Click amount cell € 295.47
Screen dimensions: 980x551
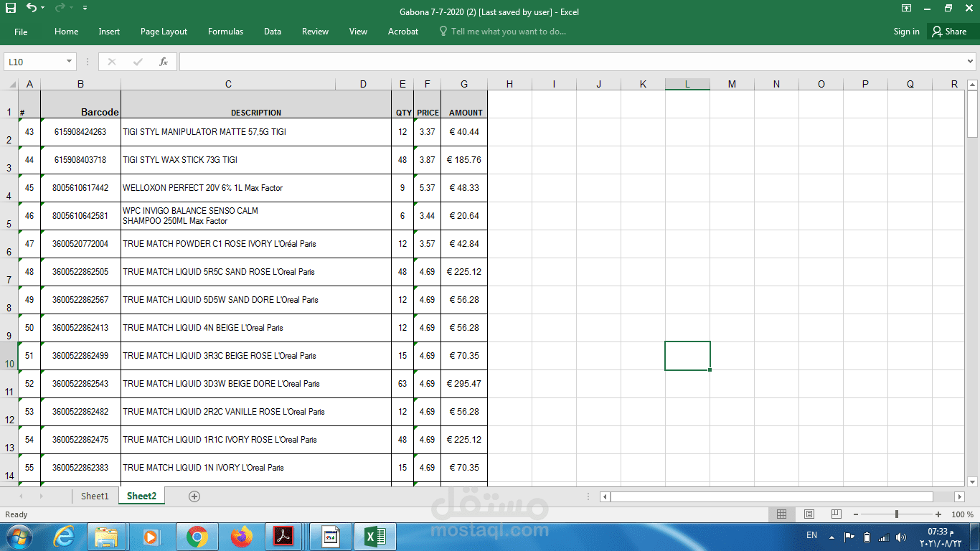click(x=464, y=384)
